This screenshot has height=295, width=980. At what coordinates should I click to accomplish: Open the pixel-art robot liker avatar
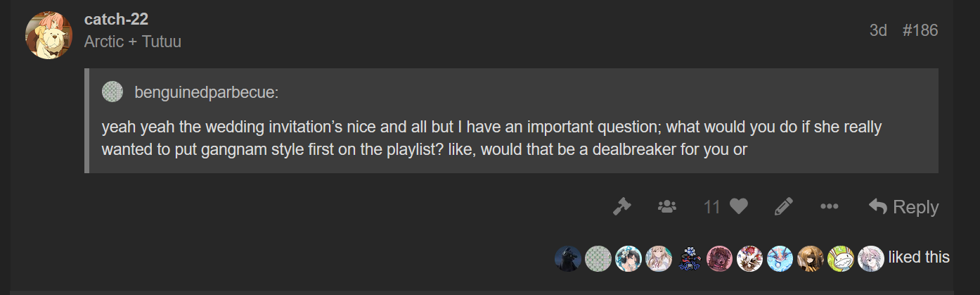690,258
